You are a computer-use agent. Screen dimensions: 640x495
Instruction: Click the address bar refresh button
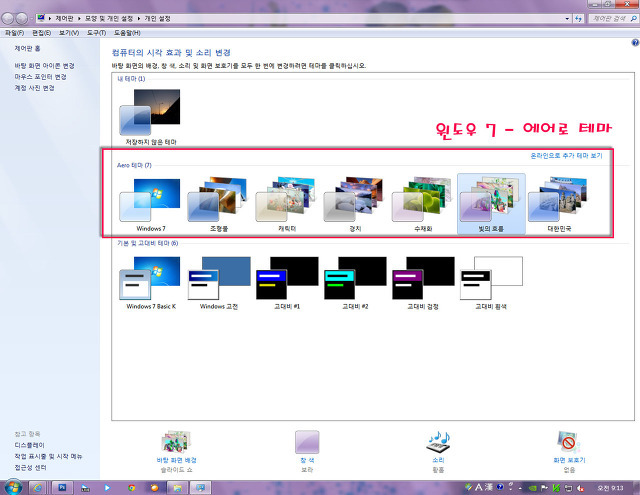(578, 19)
